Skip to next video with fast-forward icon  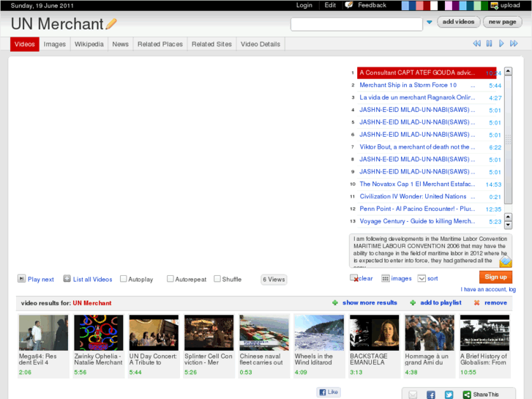514,43
